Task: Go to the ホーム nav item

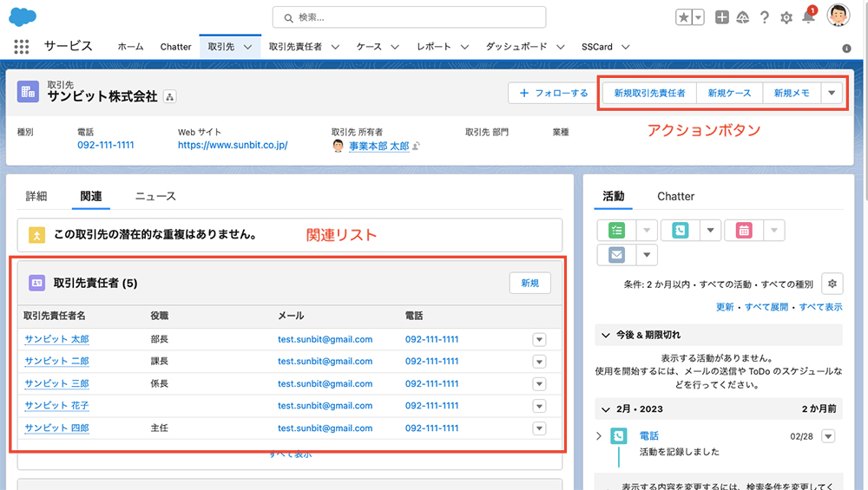Action: (x=131, y=47)
